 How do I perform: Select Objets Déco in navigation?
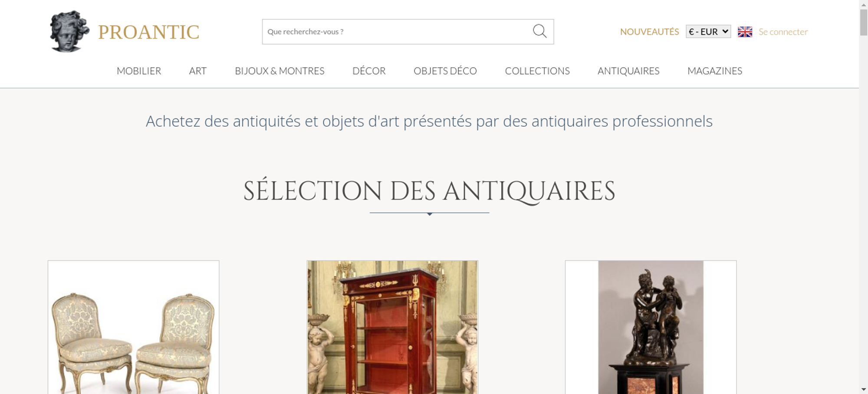click(445, 71)
